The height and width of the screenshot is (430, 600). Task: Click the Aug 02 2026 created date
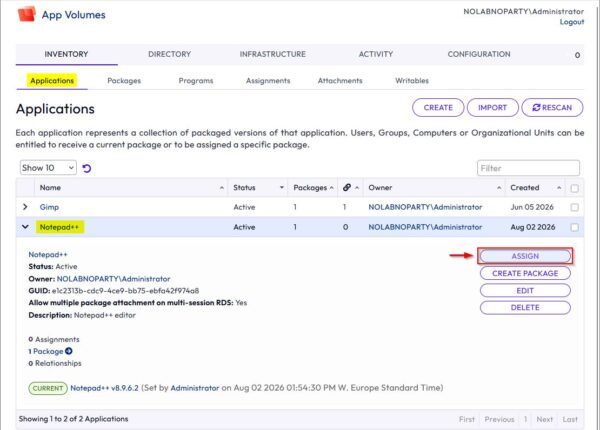click(x=533, y=227)
